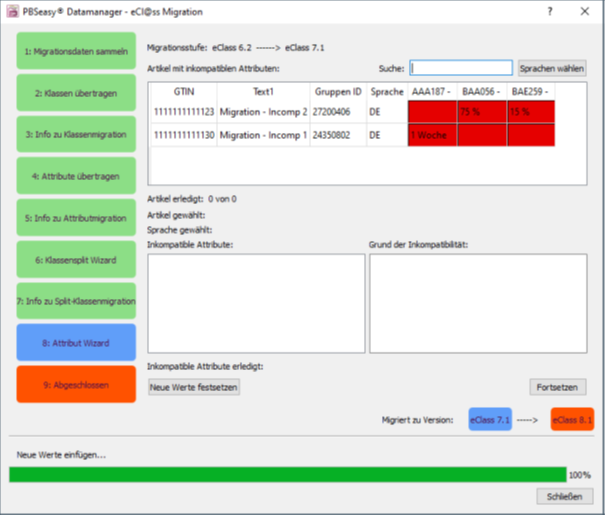Click the Sprache column header
Image resolution: width=605 pixels, height=515 pixels.
click(387, 92)
